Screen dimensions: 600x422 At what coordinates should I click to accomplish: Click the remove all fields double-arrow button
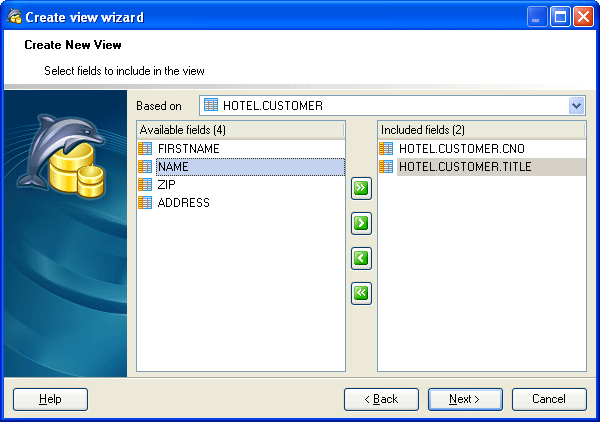click(361, 293)
